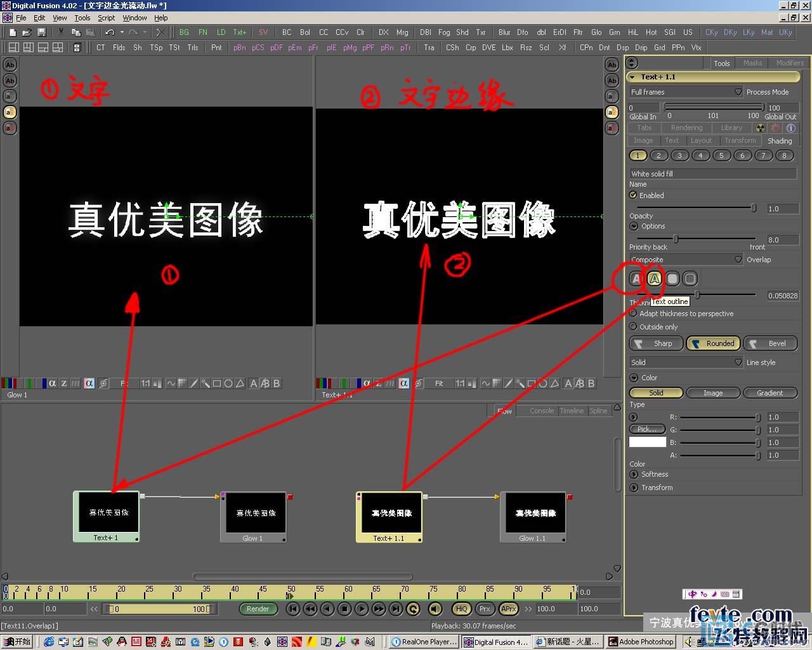This screenshot has height=650, width=812.
Task: Click the blue info icon in Tools panel
Action: click(791, 128)
